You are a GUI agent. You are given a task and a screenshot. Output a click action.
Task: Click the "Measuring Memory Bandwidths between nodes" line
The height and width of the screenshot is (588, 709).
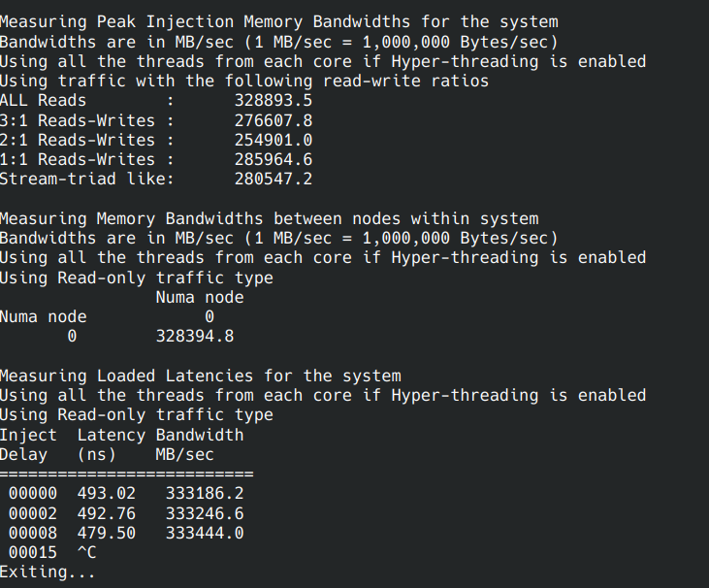(x=269, y=218)
